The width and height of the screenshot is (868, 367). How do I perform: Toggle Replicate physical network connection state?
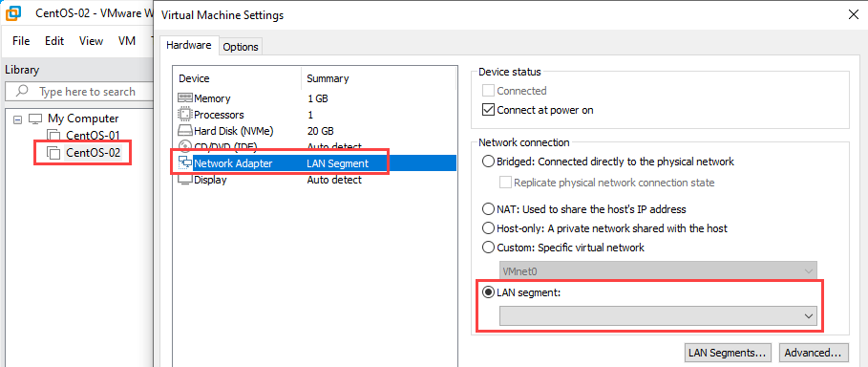[x=505, y=183]
